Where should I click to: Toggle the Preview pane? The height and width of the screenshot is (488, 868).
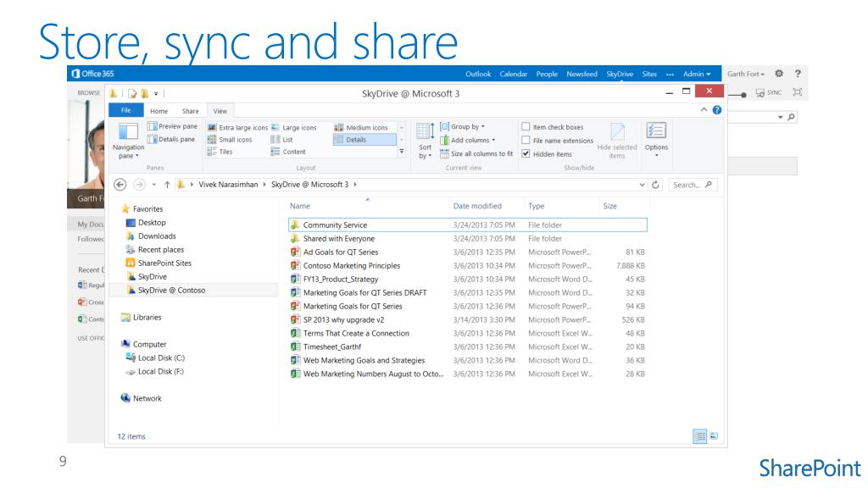pyautogui.click(x=172, y=126)
